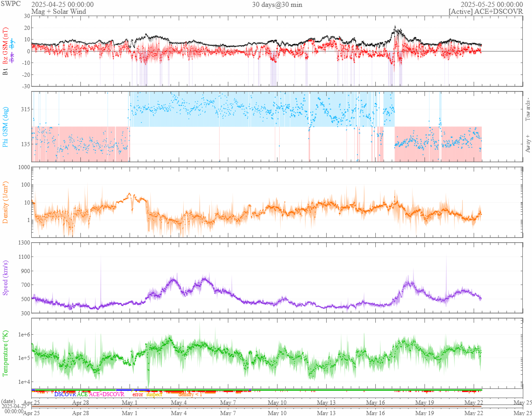Click the 1e+6 tick on the temperature axis
The image size is (532, 416).
[x=24, y=335]
